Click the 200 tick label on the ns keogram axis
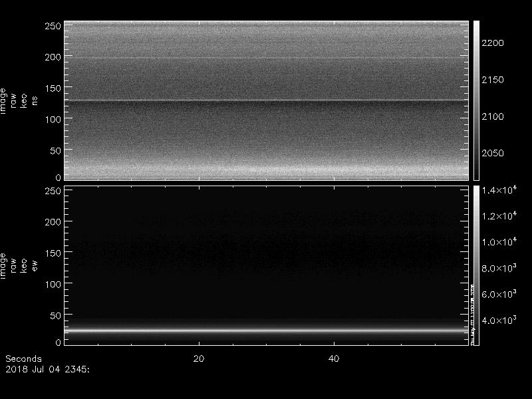The height and width of the screenshot is (399, 532). (x=53, y=57)
